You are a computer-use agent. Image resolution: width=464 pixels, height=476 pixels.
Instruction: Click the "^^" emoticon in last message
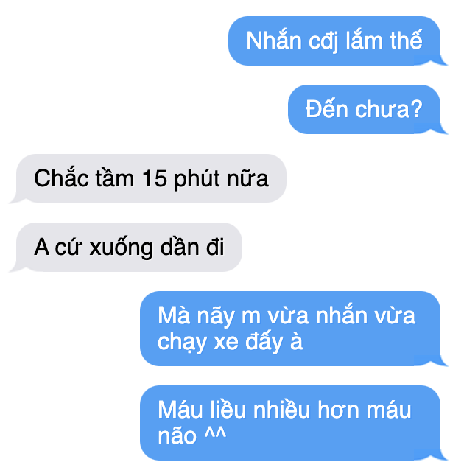215,433
